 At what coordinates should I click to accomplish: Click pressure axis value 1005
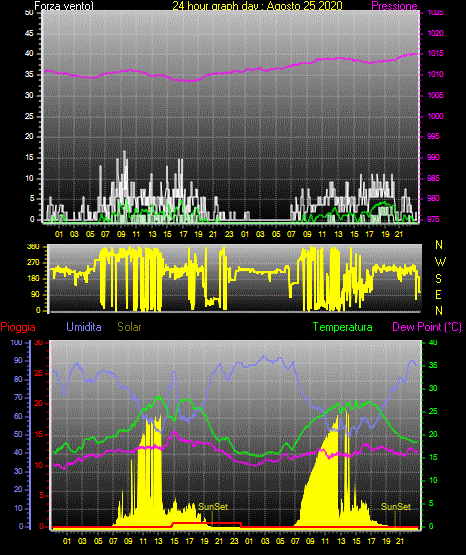435,95
